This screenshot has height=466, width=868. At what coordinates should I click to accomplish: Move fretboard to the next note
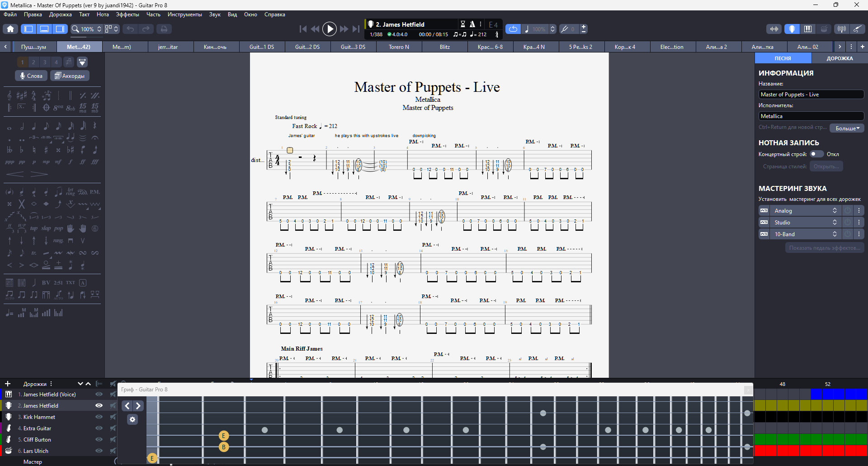138,406
